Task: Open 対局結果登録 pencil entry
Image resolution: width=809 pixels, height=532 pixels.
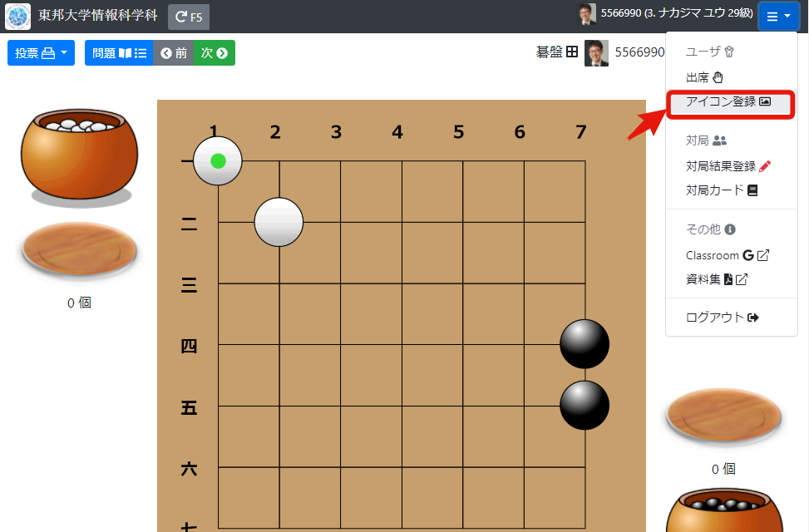Action: 728,166
